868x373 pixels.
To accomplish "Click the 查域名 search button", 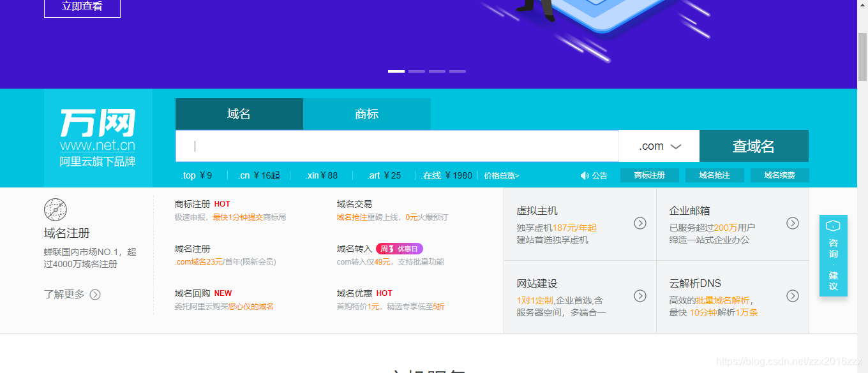I will (x=754, y=146).
